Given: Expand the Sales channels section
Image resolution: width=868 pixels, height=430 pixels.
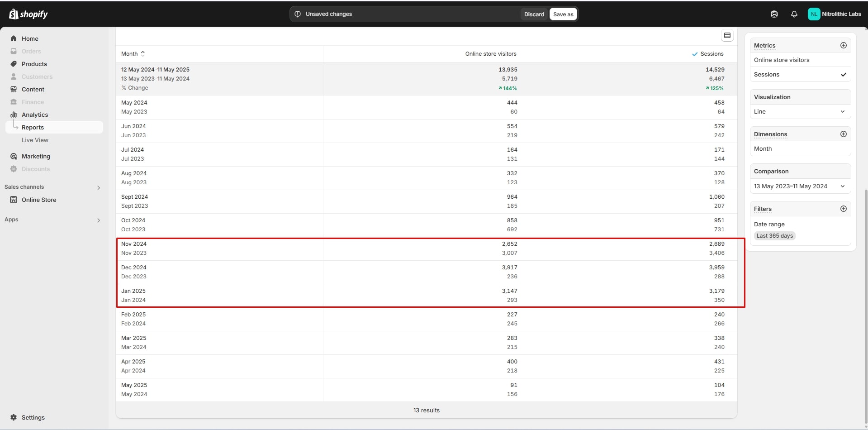Looking at the screenshot, I should (98, 187).
